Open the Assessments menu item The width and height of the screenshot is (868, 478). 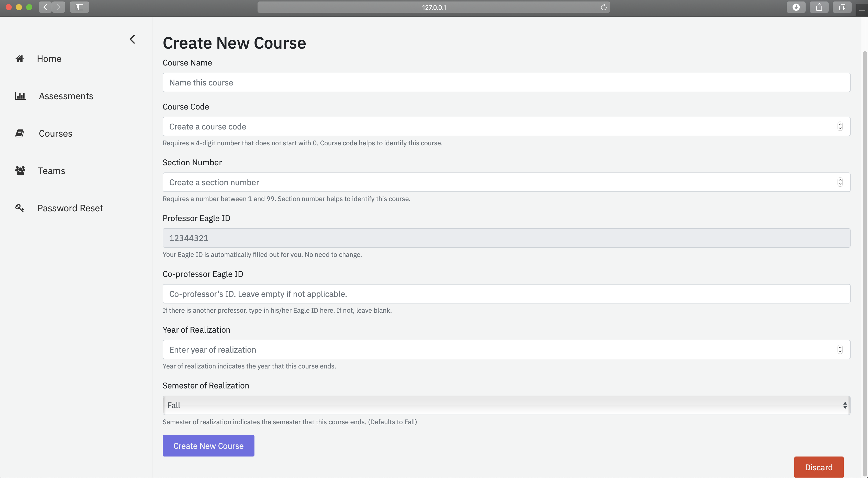pos(66,96)
